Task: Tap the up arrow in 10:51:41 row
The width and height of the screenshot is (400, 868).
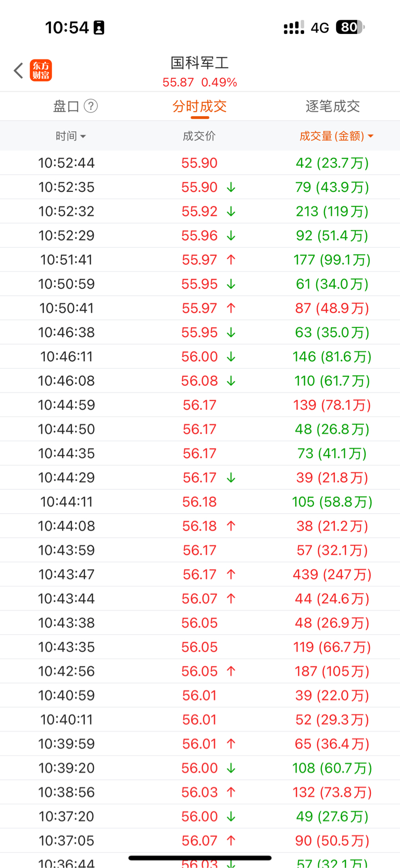Action: (x=231, y=260)
